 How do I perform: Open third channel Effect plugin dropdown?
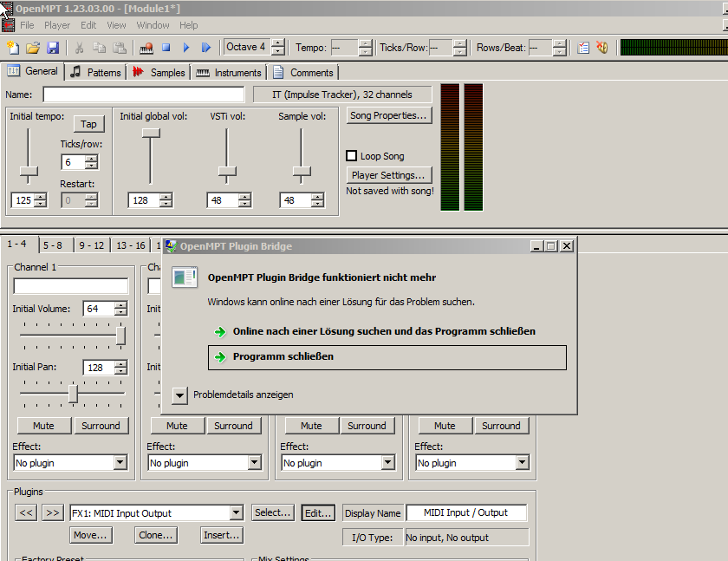(388, 462)
